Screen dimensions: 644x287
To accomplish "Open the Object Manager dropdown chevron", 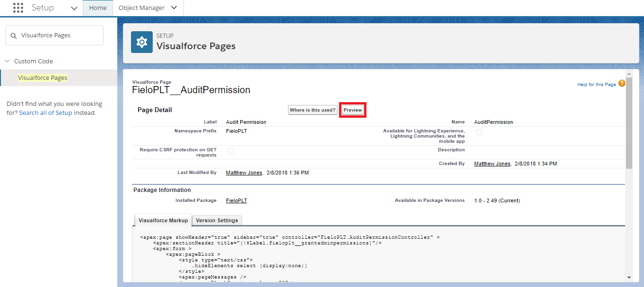I will [x=174, y=8].
